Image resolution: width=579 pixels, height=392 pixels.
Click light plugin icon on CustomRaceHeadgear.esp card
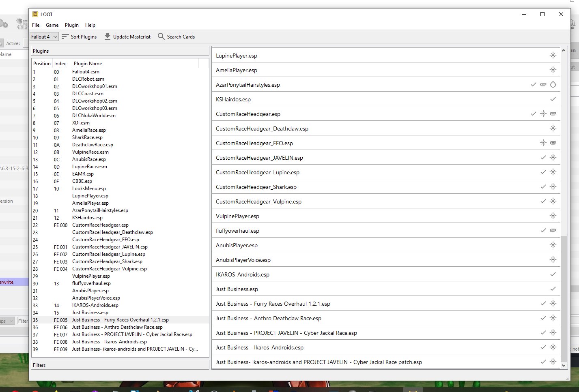[x=543, y=114]
